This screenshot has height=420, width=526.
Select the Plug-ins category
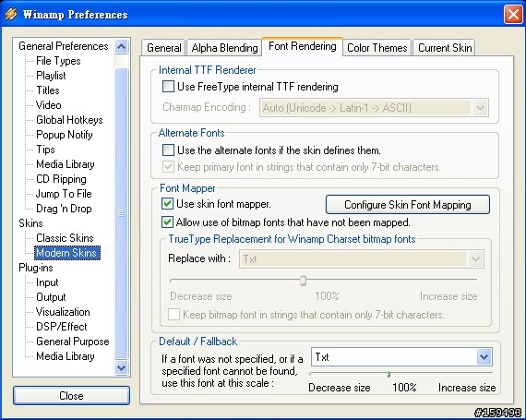pos(36,268)
